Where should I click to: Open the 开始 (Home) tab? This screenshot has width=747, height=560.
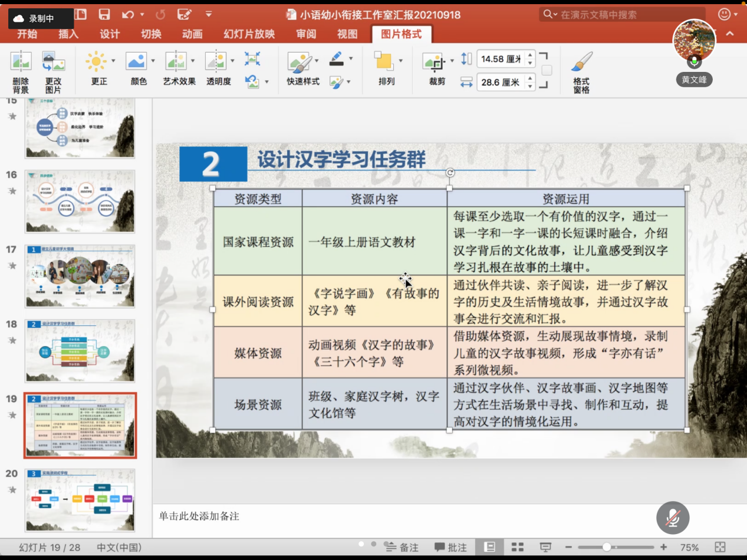click(27, 34)
